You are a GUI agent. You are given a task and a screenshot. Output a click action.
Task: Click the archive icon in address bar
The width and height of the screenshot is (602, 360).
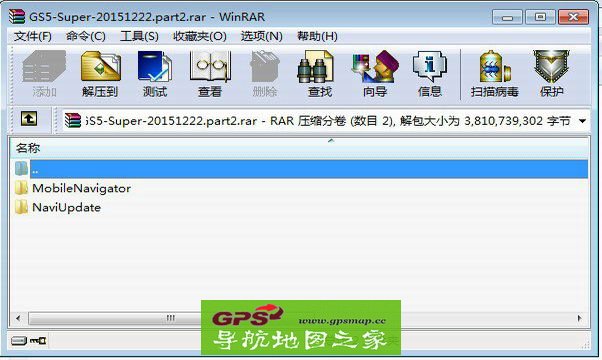(x=73, y=120)
